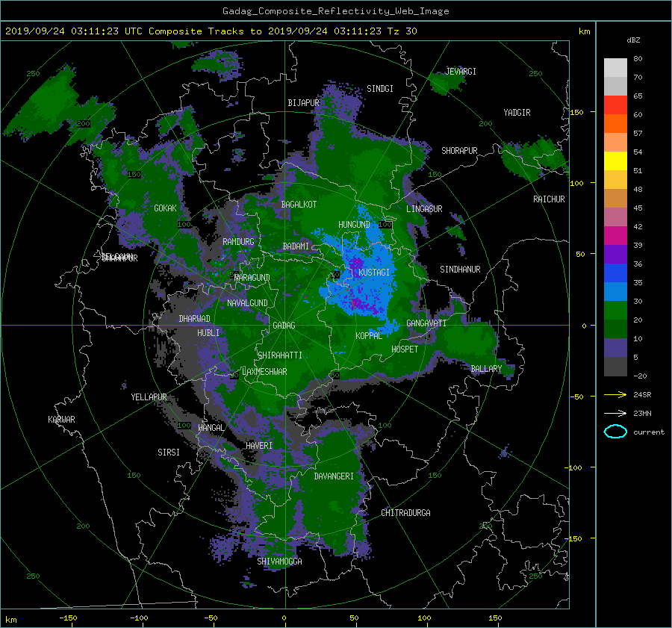This screenshot has width=672, height=628.
Task: Select the light blue 30 dBZ swatch
Action: coord(615,291)
